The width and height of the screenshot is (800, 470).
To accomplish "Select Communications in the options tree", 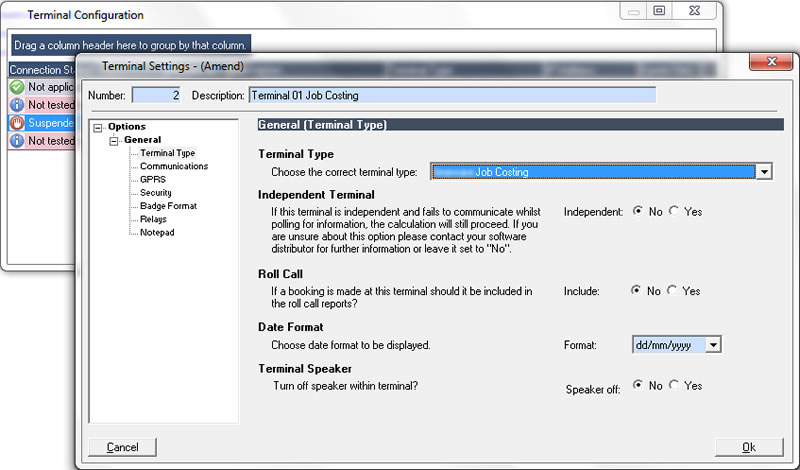I will (x=173, y=166).
